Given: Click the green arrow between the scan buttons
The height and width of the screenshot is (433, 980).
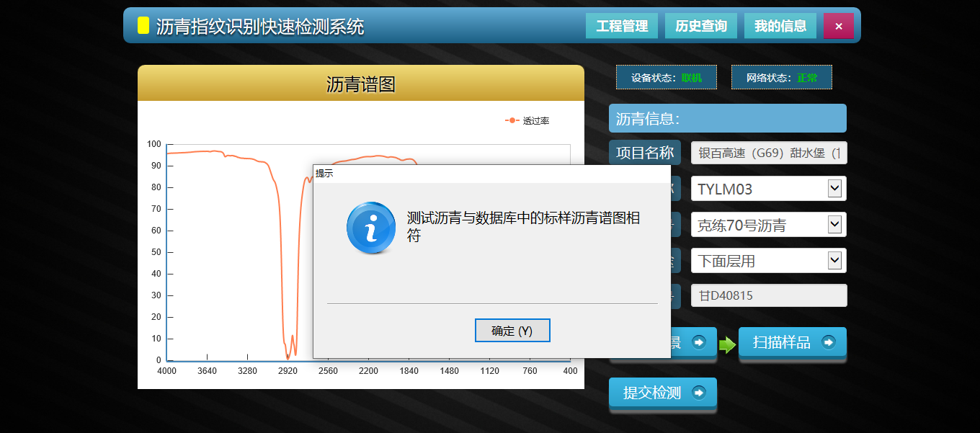Looking at the screenshot, I should tap(727, 345).
